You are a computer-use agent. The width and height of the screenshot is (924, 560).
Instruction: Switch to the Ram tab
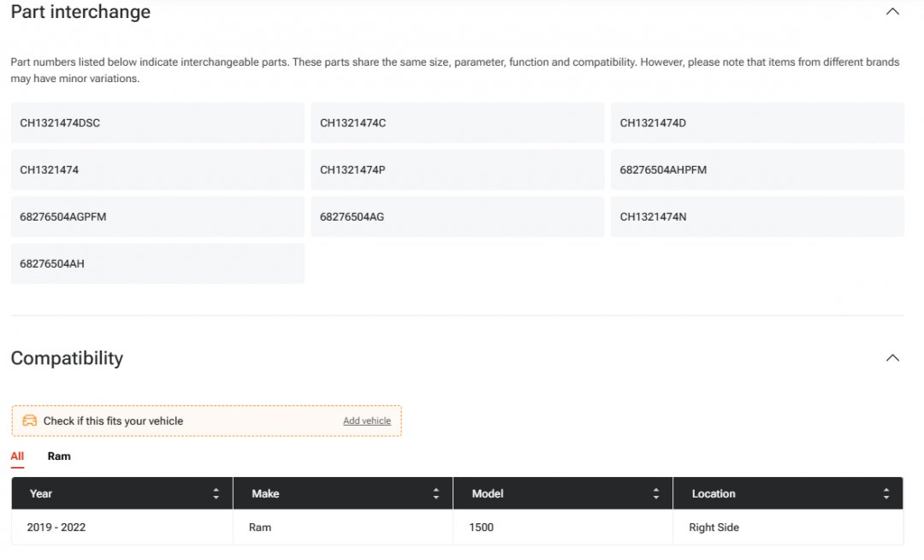coord(59,457)
